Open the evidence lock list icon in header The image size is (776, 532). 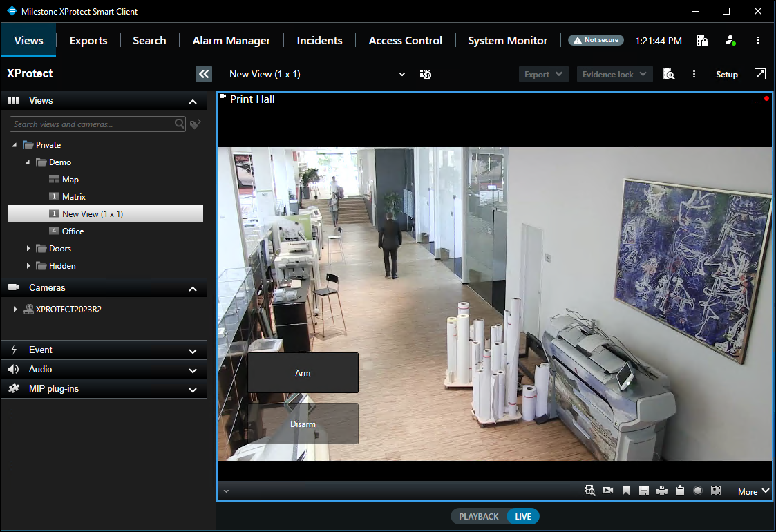coord(703,41)
